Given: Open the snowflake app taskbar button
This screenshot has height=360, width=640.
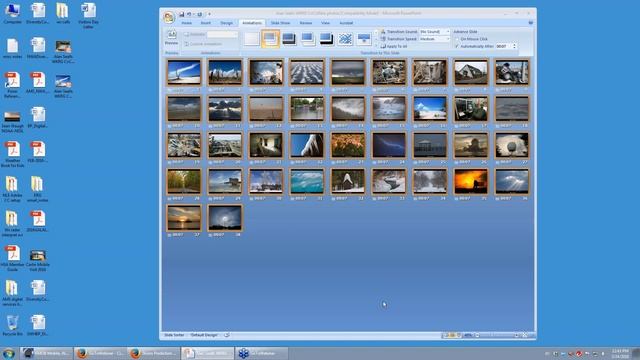Looking at the screenshot, I should (x=262, y=353).
